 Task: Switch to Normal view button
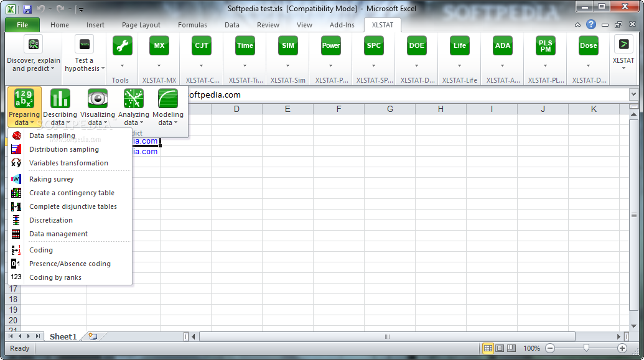coord(488,348)
